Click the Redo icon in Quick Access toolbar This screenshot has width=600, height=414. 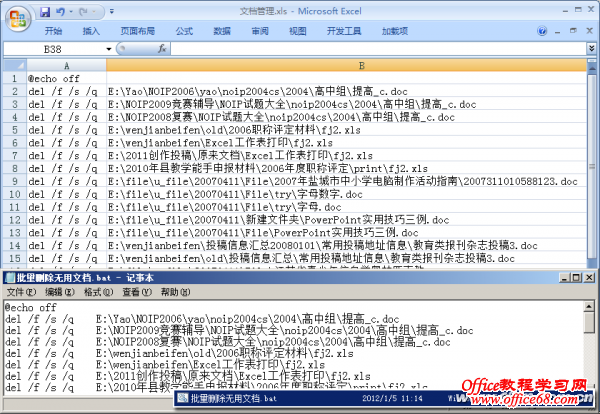point(83,12)
